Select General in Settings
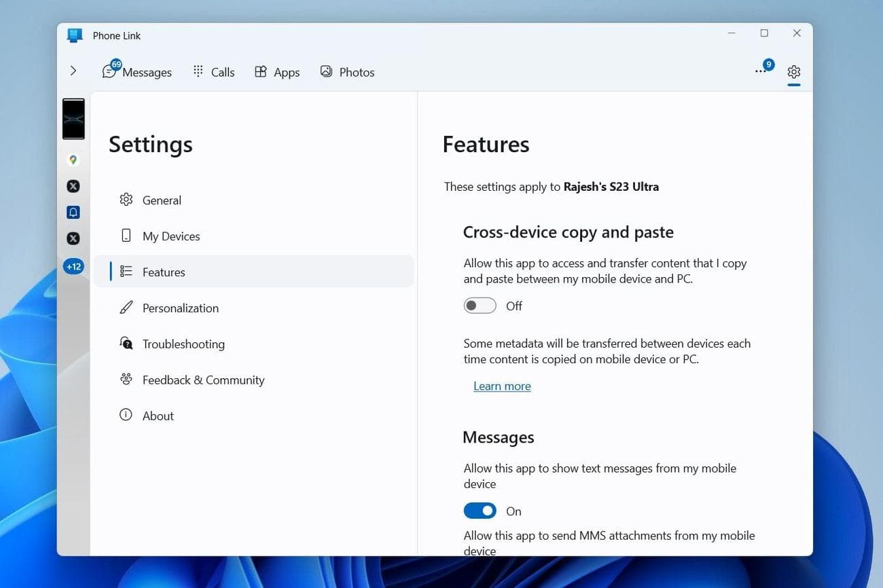 pos(162,200)
